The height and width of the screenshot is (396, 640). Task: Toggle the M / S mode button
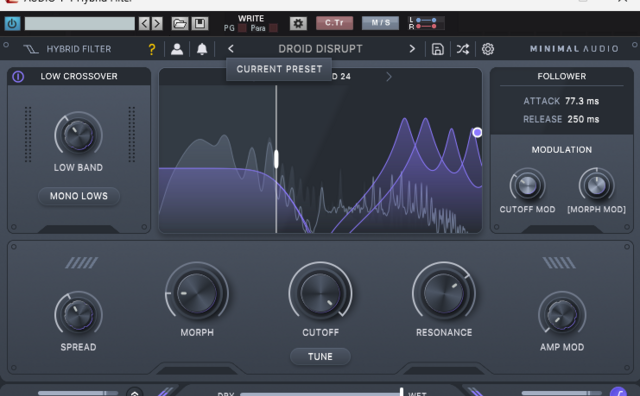click(x=380, y=23)
